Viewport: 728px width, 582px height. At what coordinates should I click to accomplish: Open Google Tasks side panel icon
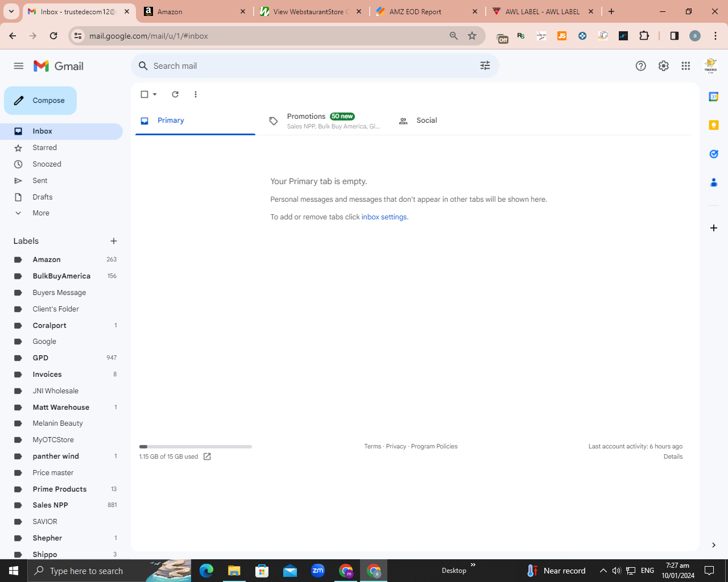(714, 154)
